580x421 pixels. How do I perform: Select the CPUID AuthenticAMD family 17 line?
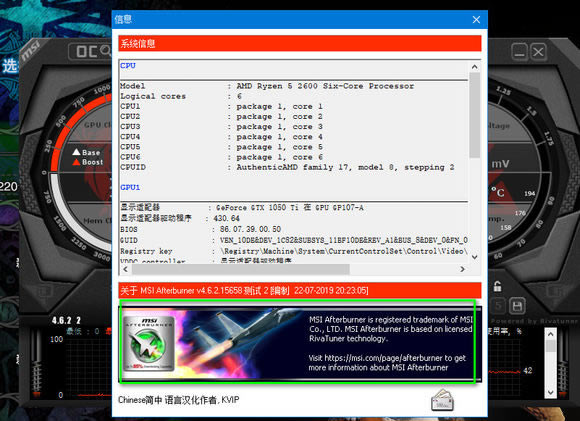287,167
